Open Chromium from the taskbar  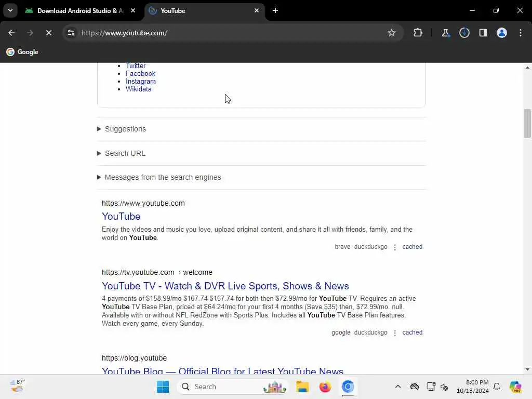(x=348, y=387)
